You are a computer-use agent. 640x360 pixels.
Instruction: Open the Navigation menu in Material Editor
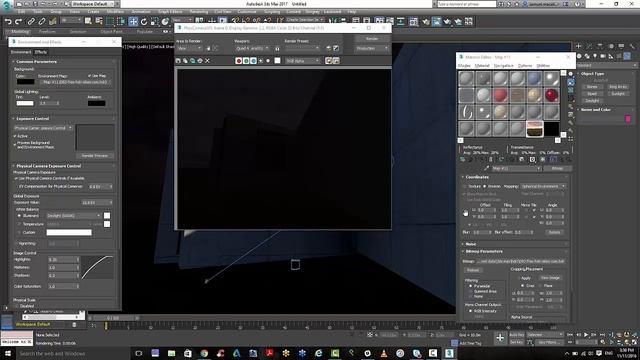(504, 66)
